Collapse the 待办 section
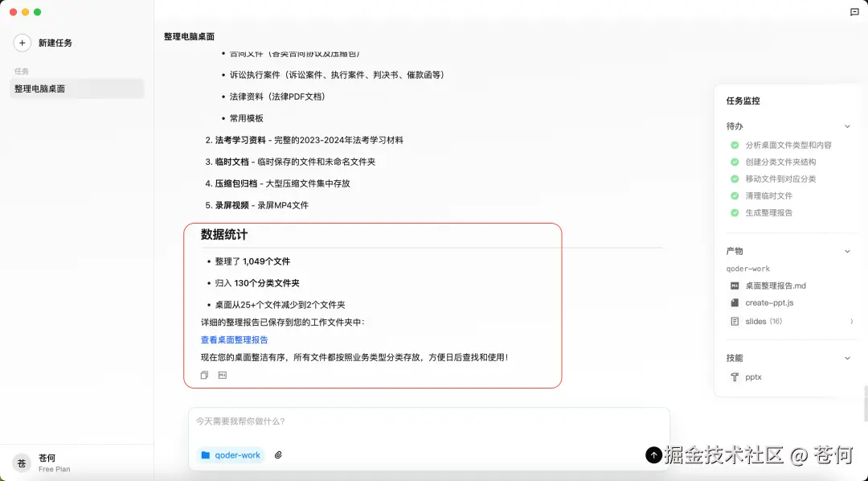 [847, 125]
